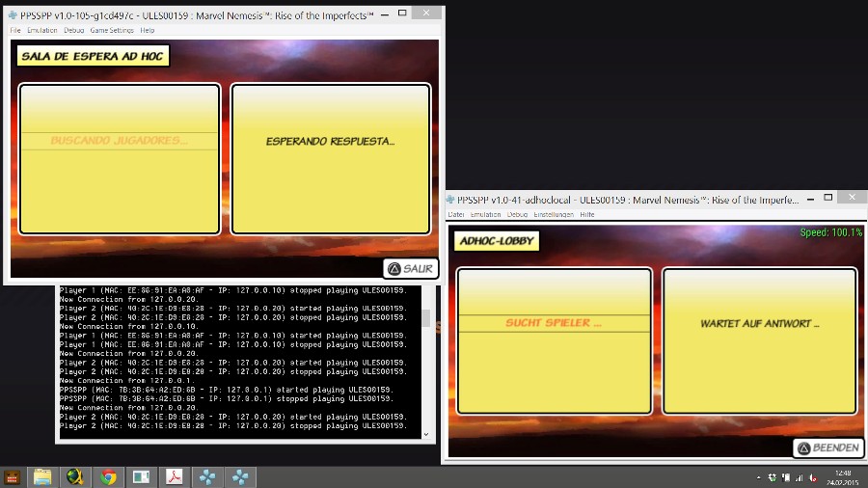The width and height of the screenshot is (868, 488).
Task: Open the Hilfe menu
Action: pyautogui.click(x=587, y=214)
